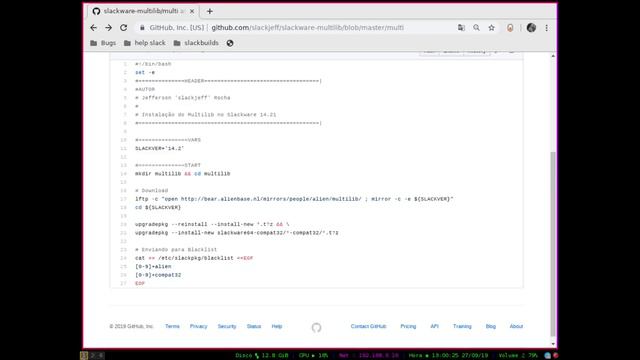Click the address bar URL
Screen dimensions: 640x360
click(x=307, y=28)
